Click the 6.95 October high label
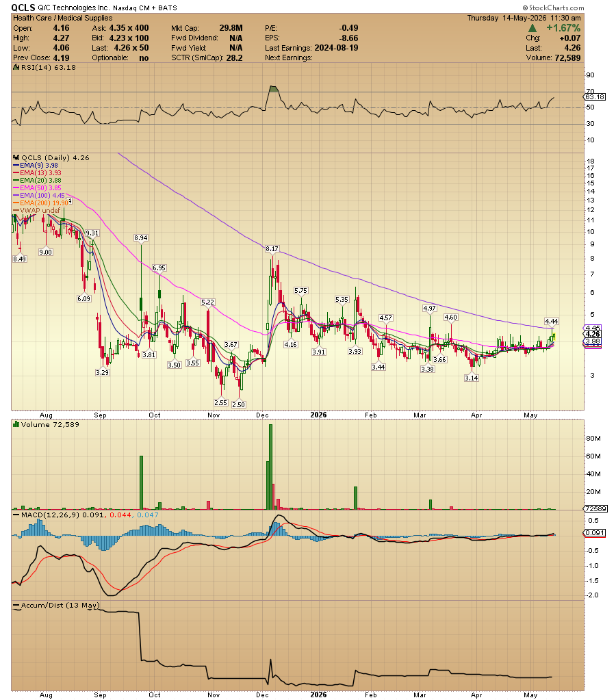The height and width of the screenshot is (700, 616). (159, 268)
